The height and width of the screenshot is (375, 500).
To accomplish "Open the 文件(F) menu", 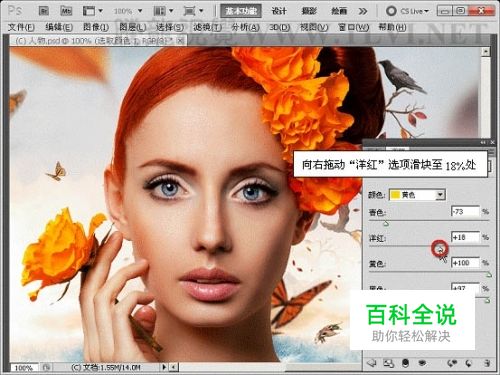I will [x=21, y=27].
